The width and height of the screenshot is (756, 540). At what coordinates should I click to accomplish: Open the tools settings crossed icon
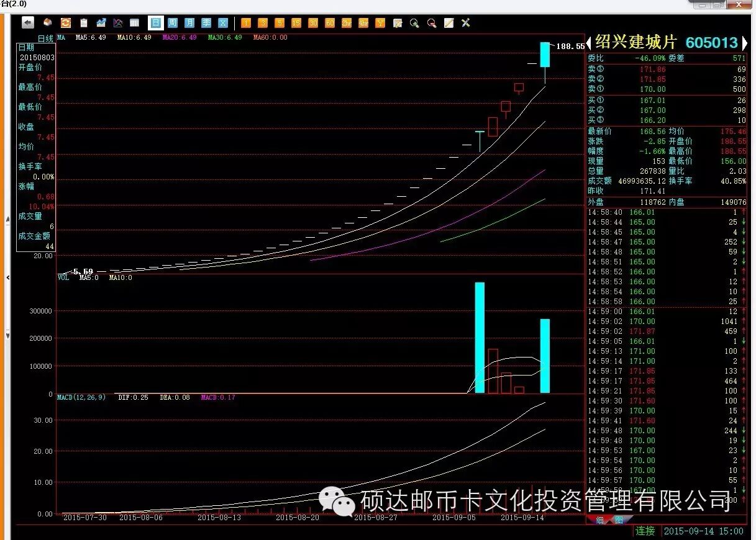pos(465,23)
